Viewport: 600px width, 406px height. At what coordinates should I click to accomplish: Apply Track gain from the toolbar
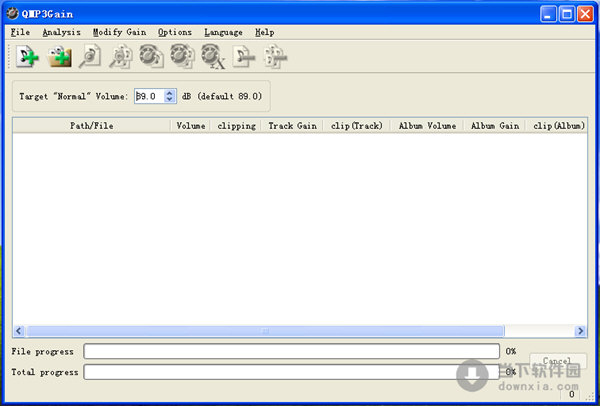point(152,57)
